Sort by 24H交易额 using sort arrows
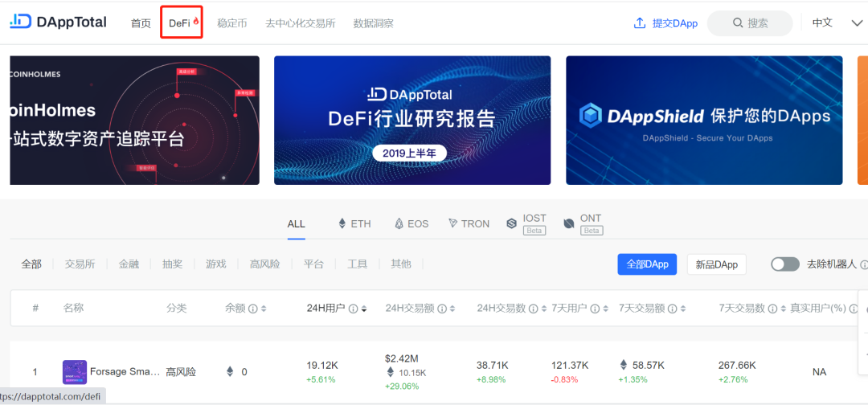This screenshot has width=868, height=405. tap(452, 309)
